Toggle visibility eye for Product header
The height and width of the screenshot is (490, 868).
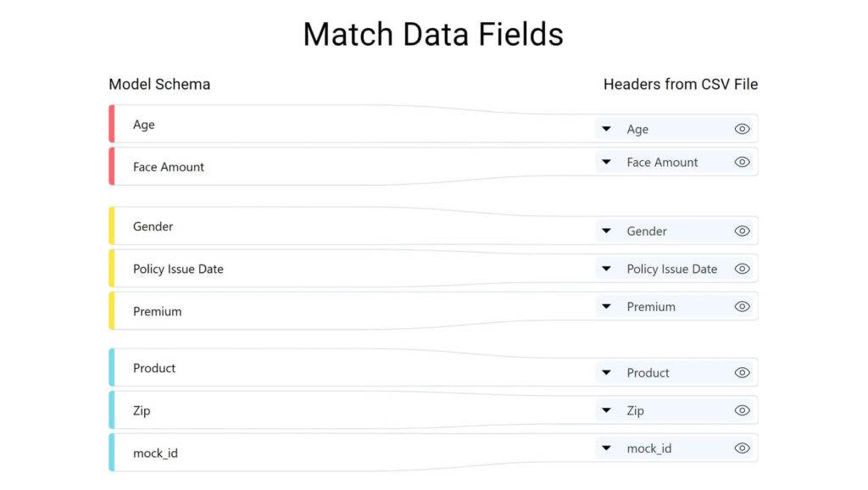742,373
